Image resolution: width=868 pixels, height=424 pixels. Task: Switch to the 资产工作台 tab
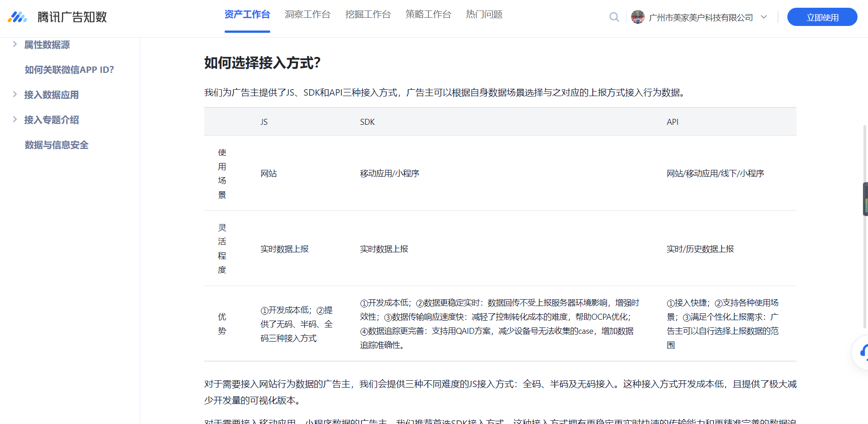[247, 15]
